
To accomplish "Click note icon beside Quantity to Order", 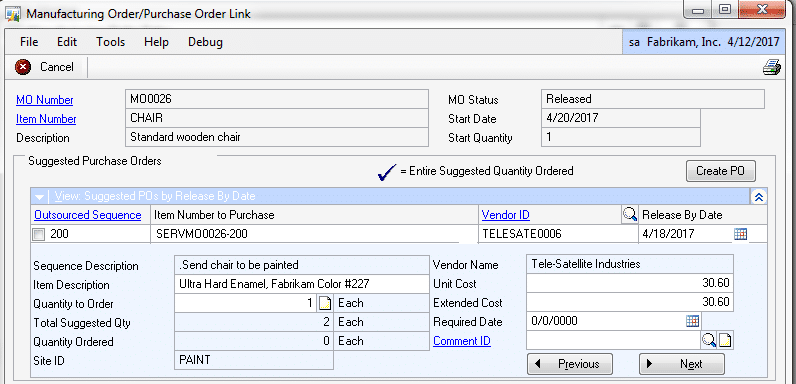I will (x=325, y=304).
